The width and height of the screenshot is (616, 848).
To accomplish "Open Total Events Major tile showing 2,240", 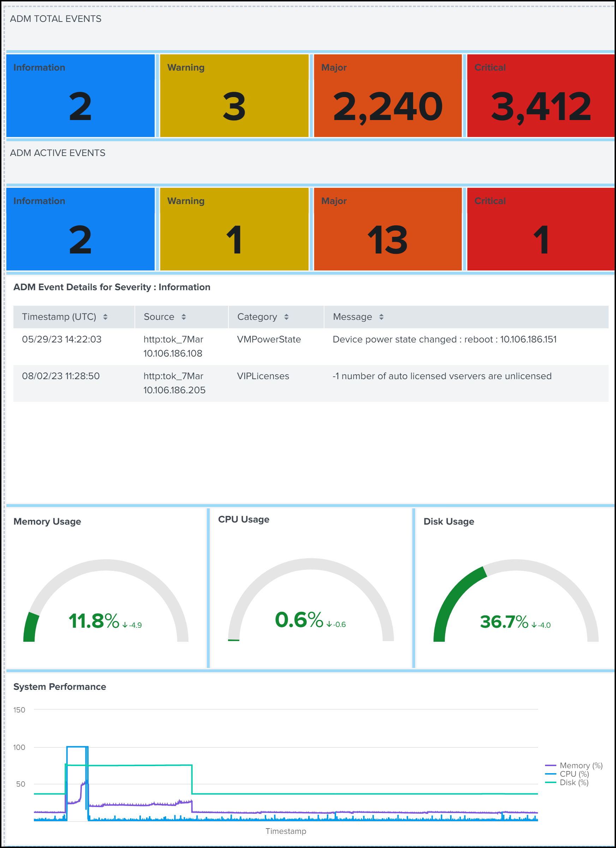I will pyautogui.click(x=388, y=96).
